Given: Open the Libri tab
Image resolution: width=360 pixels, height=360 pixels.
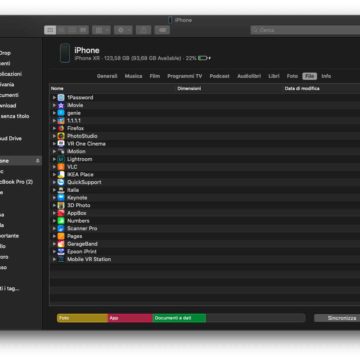Looking at the screenshot, I should pyautogui.click(x=274, y=76).
